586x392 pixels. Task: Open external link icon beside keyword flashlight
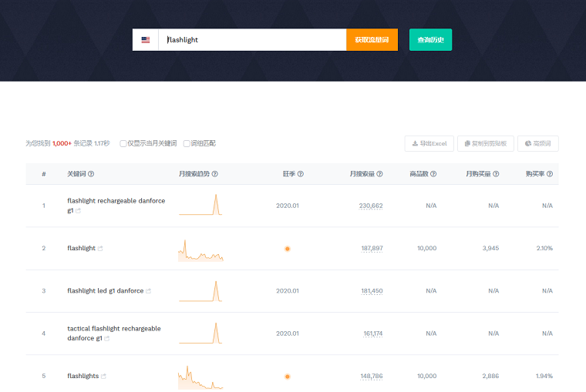(x=100, y=249)
